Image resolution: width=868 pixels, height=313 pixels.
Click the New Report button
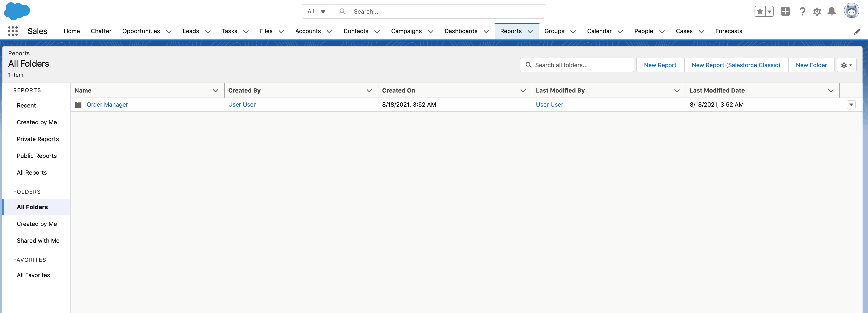(660, 65)
